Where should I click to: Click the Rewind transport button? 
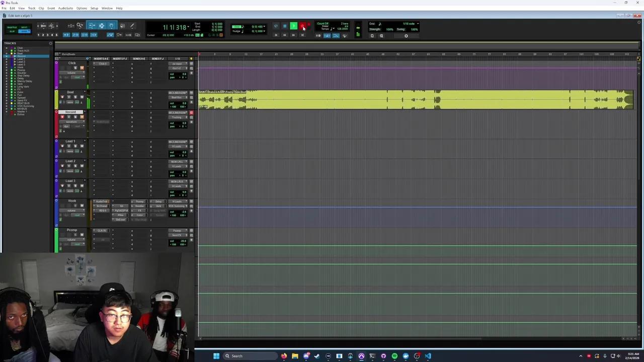pos(285,35)
